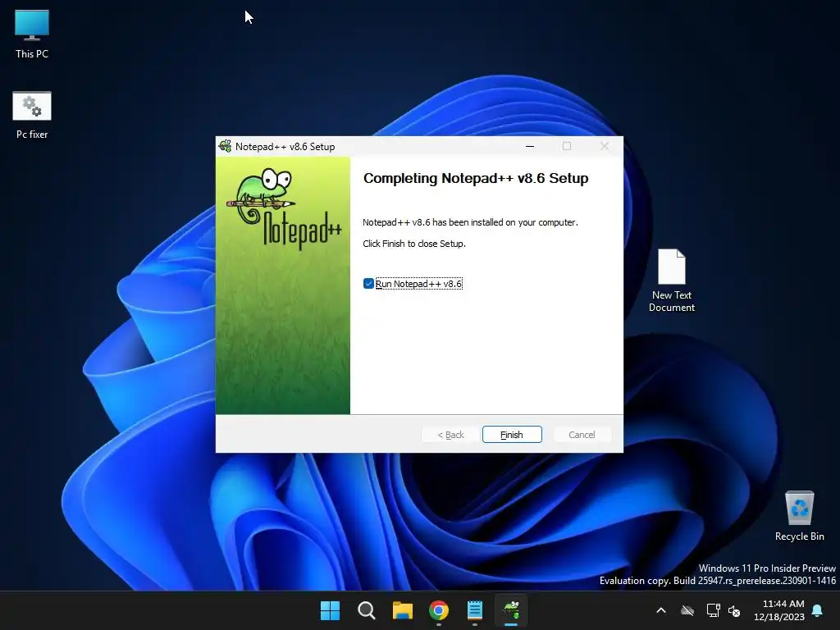
Task: Click the 'Notepad++ v8.6 Setup' title text
Action: pos(285,146)
